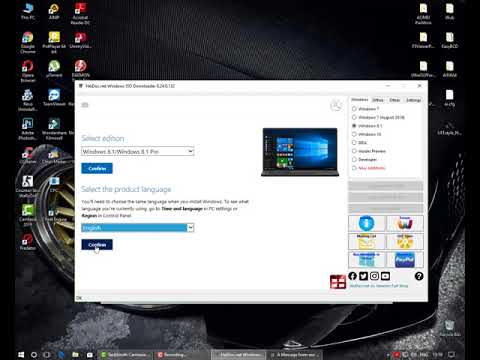Click the yellow discs ISO tools tile
The height and width of the screenshot is (360, 480).
pos(405,241)
